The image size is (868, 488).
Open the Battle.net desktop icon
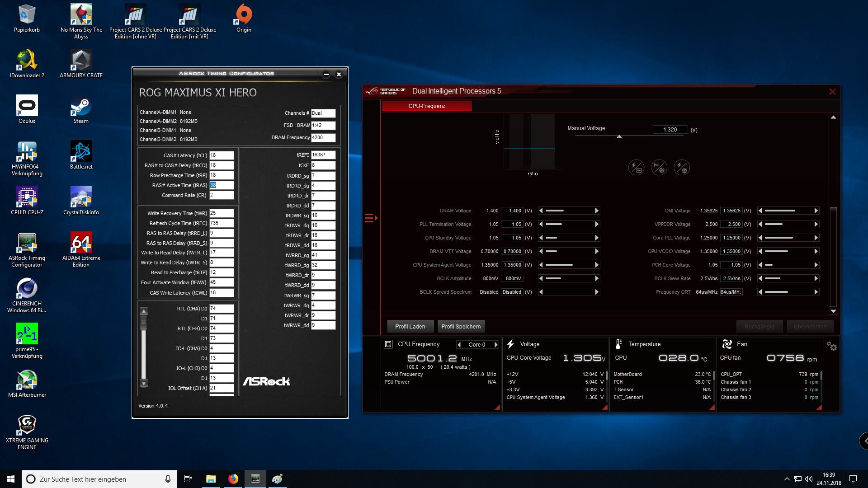coord(81,155)
